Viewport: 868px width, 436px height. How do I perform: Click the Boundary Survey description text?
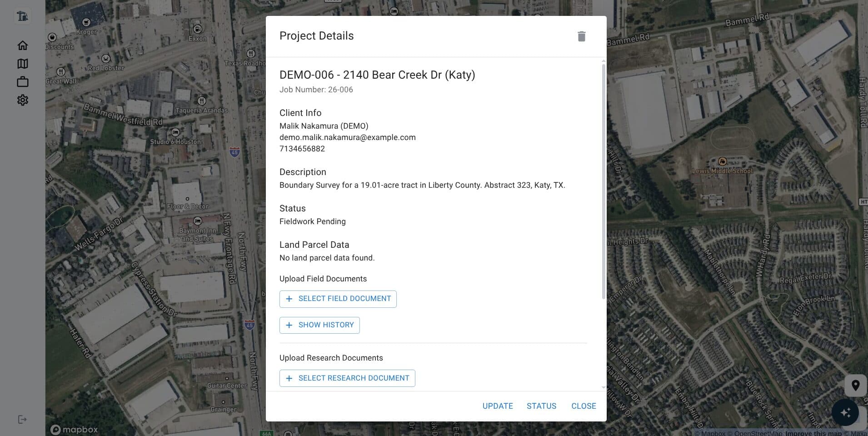click(x=422, y=185)
